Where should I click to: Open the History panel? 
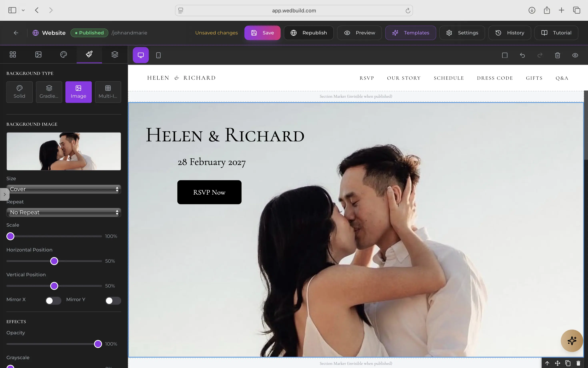point(510,33)
